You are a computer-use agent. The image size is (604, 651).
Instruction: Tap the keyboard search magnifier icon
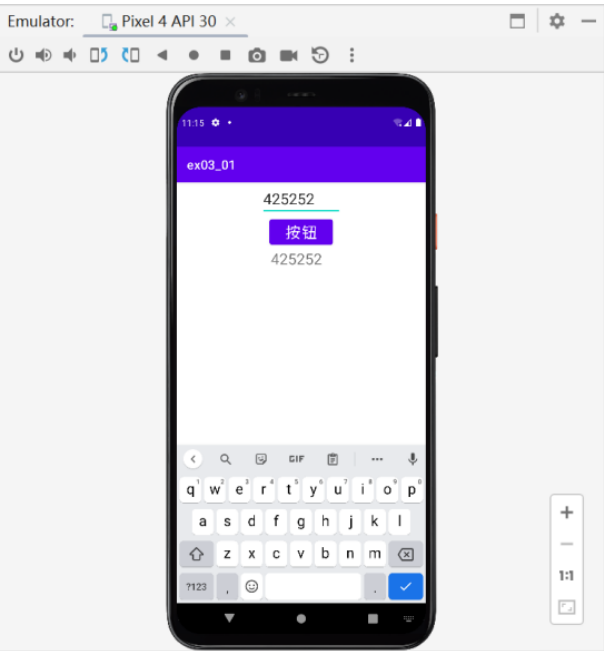(225, 459)
